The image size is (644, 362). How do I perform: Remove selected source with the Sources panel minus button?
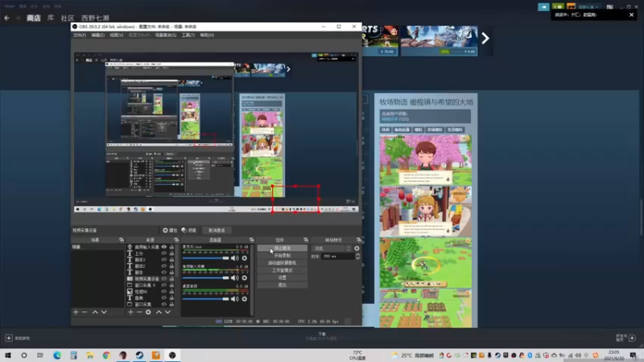tap(139, 312)
